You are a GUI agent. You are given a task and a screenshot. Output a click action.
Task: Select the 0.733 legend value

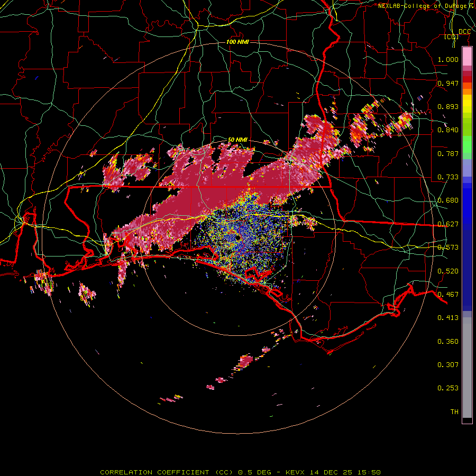point(448,177)
